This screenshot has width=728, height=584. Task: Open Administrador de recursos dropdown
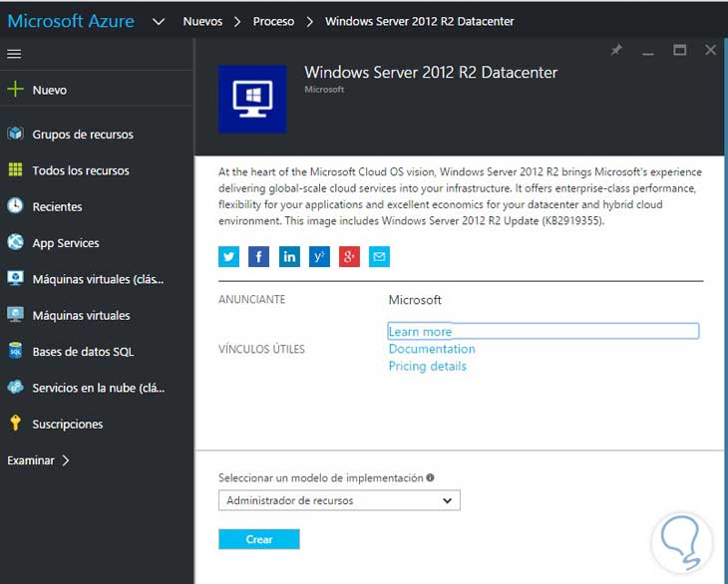(x=339, y=500)
